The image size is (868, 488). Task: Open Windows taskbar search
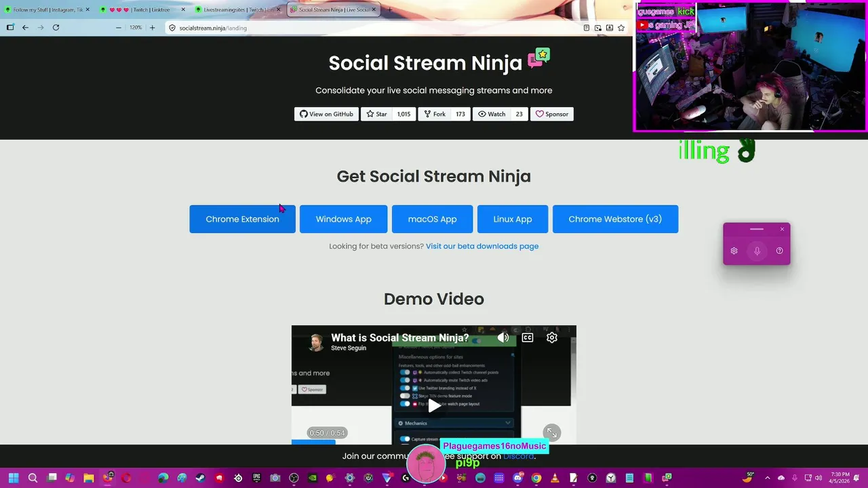click(33, 478)
